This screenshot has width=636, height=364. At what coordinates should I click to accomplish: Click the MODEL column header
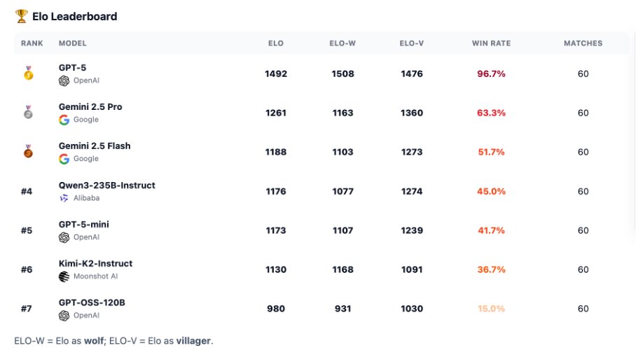73,43
